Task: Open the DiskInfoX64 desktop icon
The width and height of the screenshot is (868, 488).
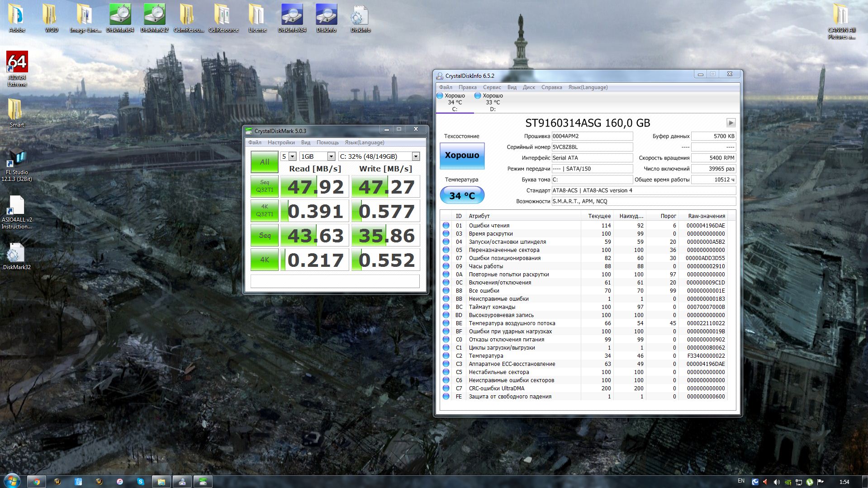Action: (x=292, y=15)
